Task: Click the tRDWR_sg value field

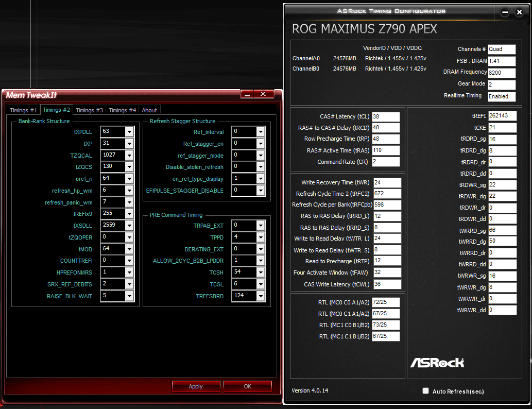Action: point(503,185)
